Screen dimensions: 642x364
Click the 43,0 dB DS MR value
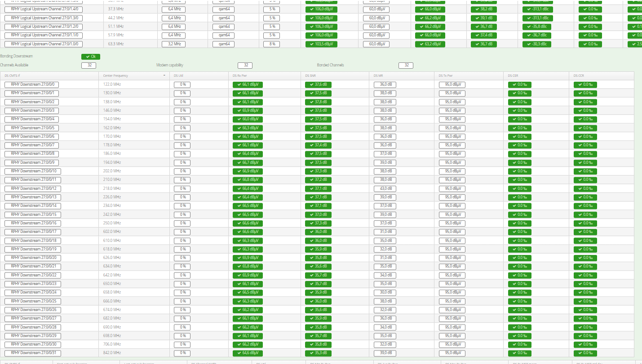click(385, 189)
